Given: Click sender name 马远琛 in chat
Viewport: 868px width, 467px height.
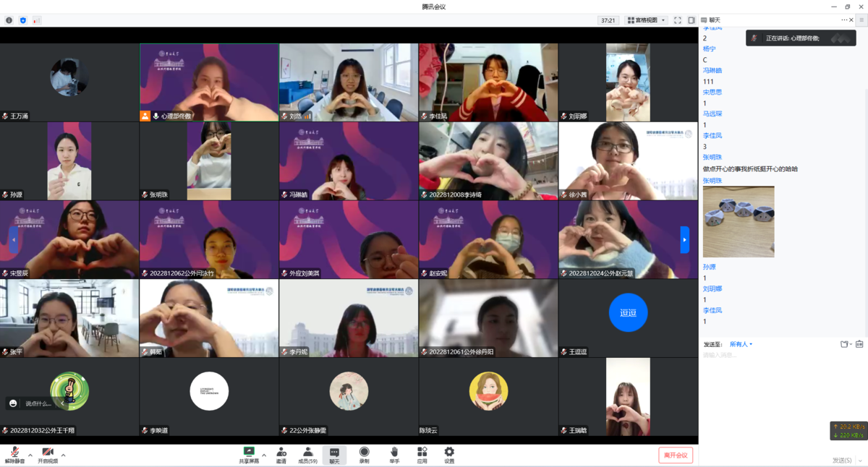Looking at the screenshot, I should (712, 114).
